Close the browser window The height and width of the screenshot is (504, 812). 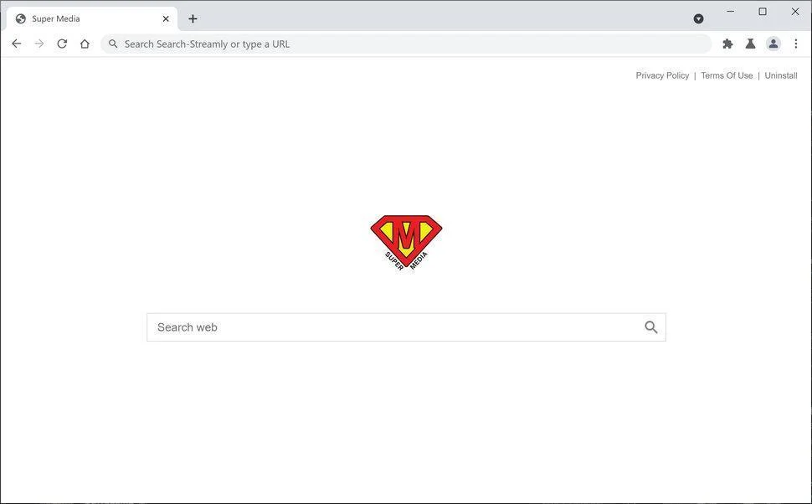(x=795, y=12)
